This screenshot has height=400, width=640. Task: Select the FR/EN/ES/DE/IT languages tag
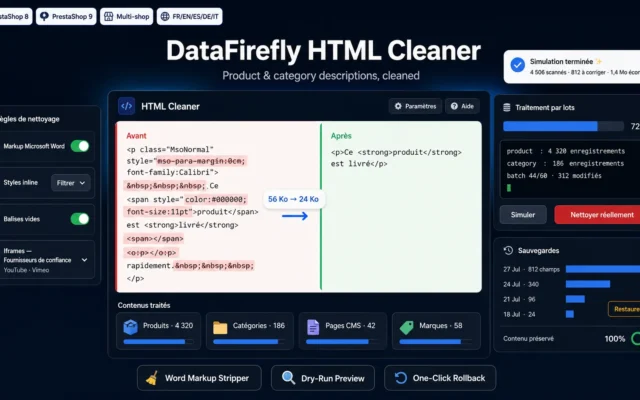pos(190,16)
